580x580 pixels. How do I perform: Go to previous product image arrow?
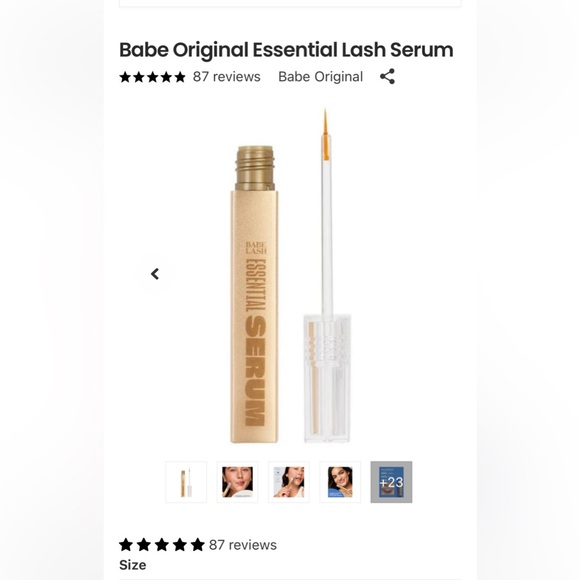pos(155,274)
